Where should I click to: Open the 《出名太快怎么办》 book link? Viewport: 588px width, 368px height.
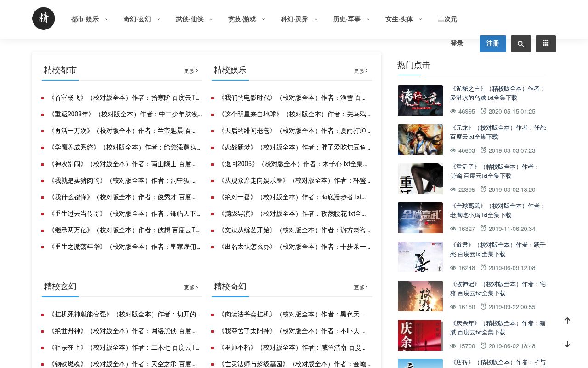click(294, 247)
